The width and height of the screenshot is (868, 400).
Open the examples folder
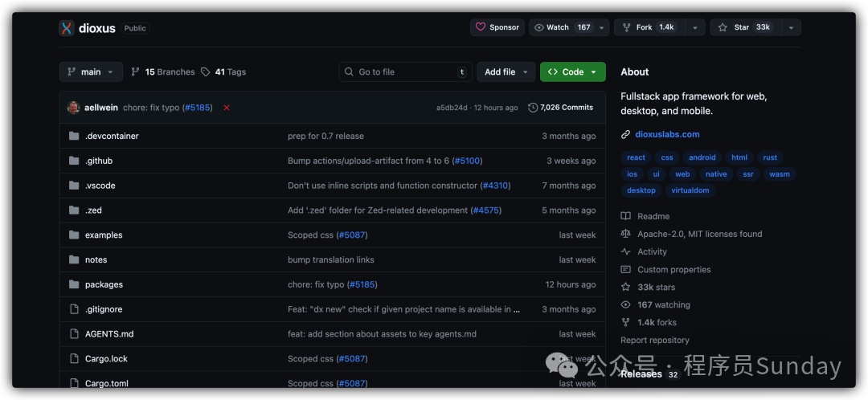(x=104, y=235)
